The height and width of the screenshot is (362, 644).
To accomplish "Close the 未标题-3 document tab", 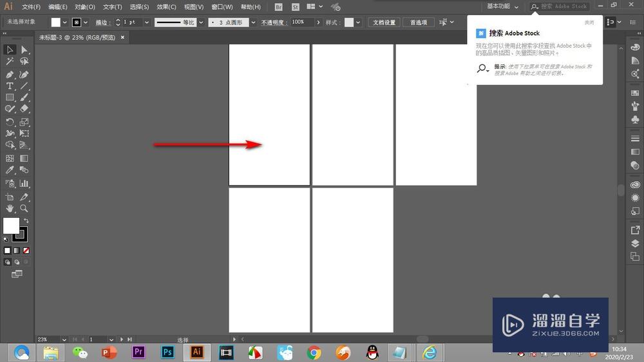I will (x=122, y=37).
